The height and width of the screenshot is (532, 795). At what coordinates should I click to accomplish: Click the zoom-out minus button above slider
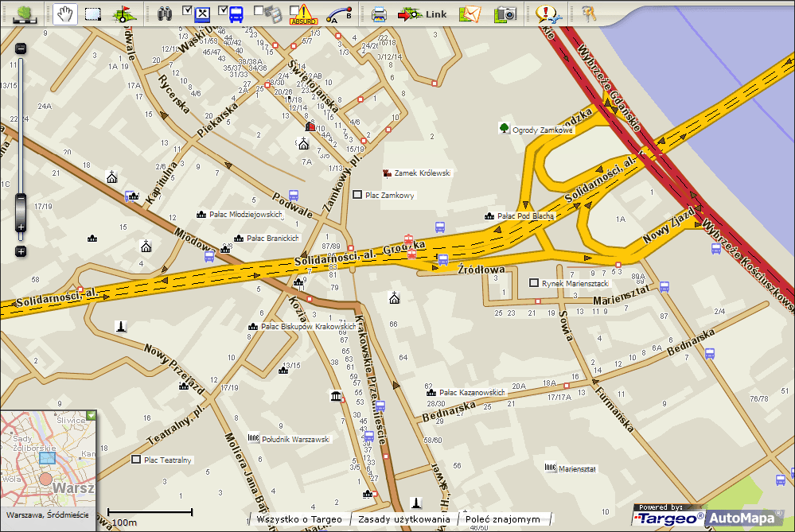[x=21, y=49]
